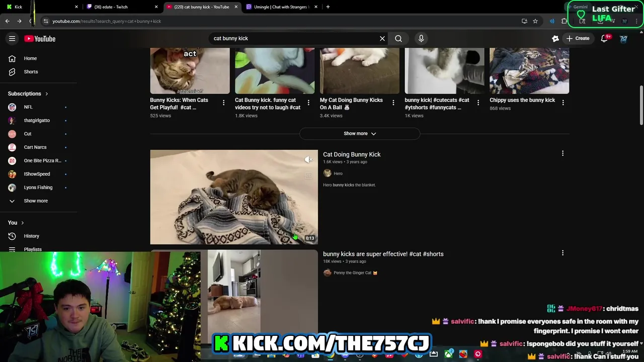Click the browser address bar URL

(107, 21)
